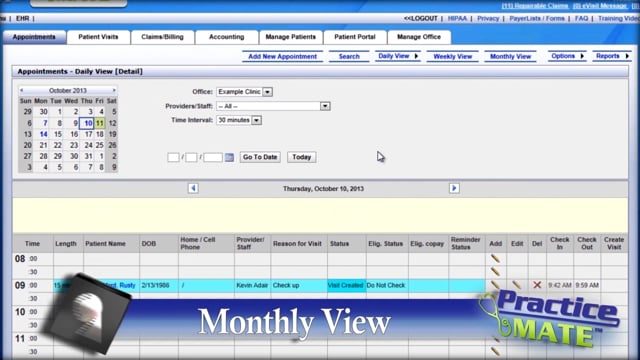
Task: Open the Office dropdown showing Example Clinic
Action: [x=244, y=92]
